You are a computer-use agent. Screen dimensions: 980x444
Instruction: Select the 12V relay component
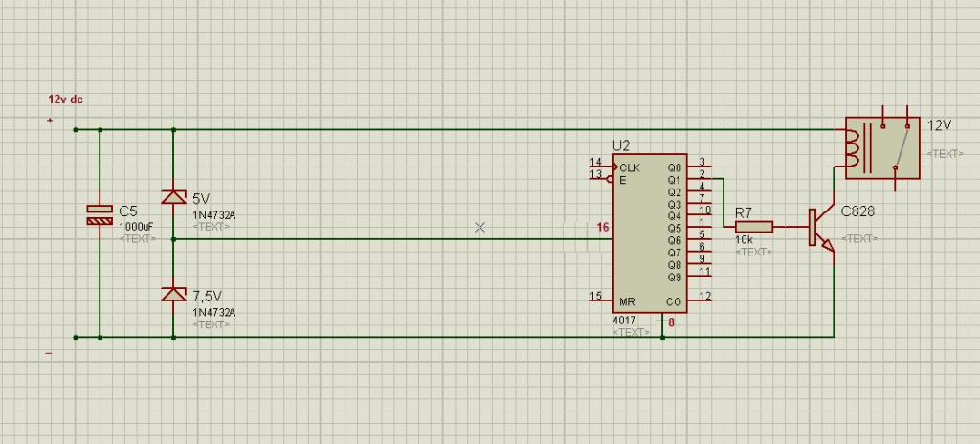[x=882, y=148]
